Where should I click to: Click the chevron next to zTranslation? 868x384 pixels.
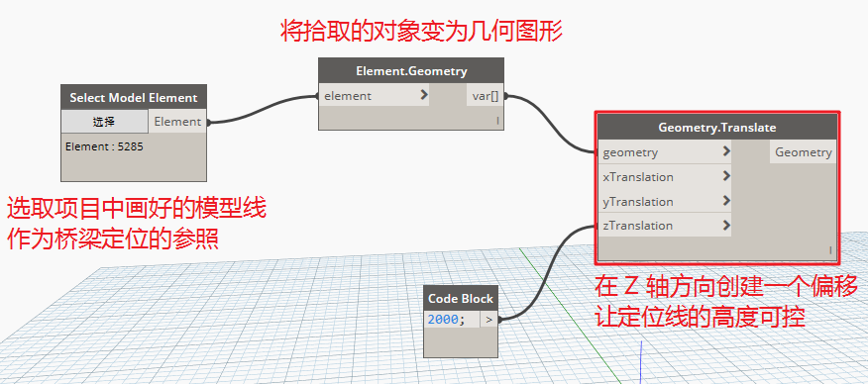(x=726, y=225)
